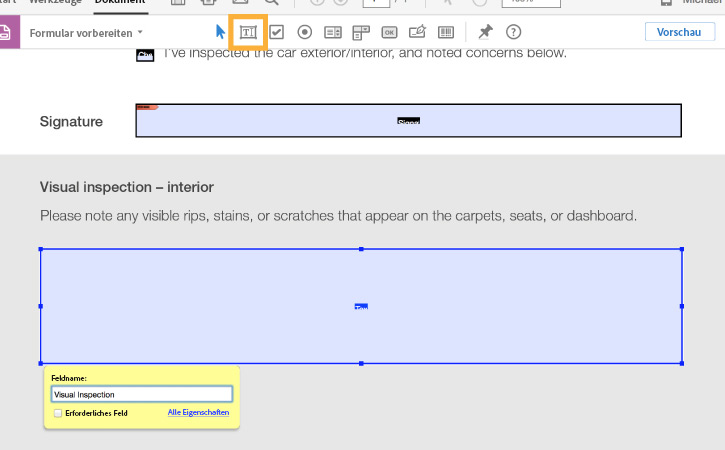Select the Add Dropdown List tool
Image resolution: width=725 pixels, height=450 pixels.
click(361, 32)
